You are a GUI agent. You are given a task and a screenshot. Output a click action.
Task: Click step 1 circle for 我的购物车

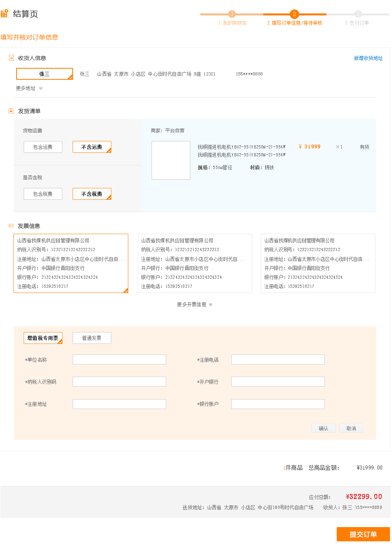232,14
